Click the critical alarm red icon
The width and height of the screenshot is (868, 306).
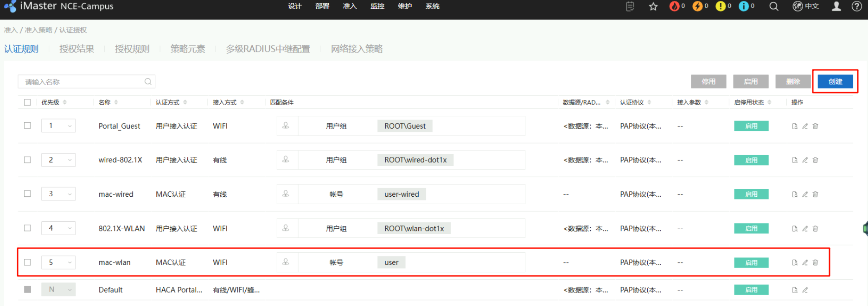pos(674,6)
